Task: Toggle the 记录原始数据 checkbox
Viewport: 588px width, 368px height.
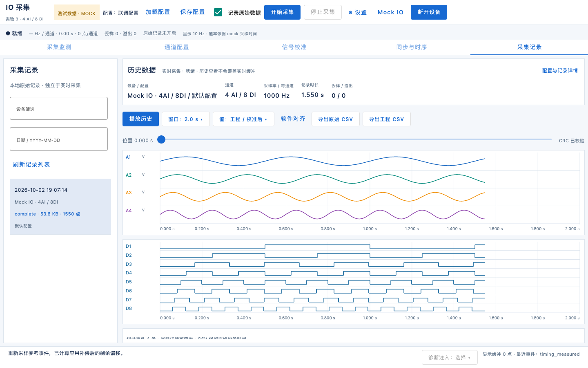Action: pyautogui.click(x=218, y=12)
